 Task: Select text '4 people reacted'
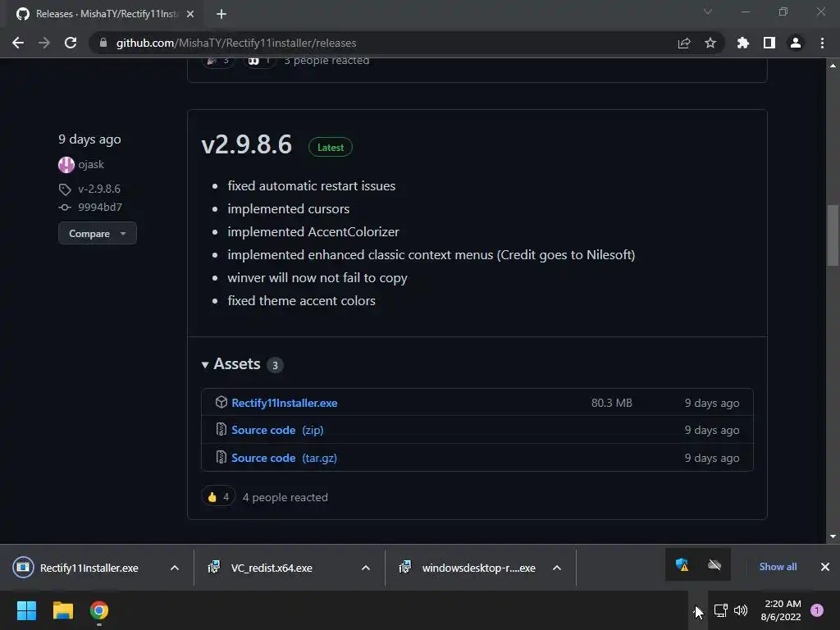coord(285,497)
